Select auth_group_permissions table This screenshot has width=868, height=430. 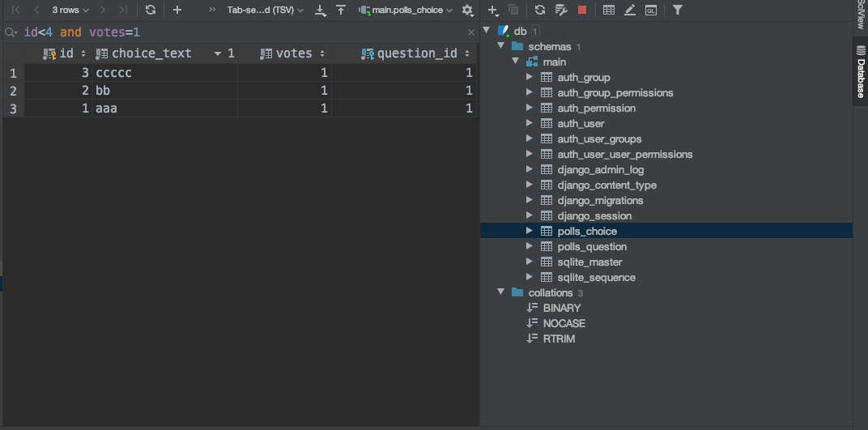click(615, 93)
